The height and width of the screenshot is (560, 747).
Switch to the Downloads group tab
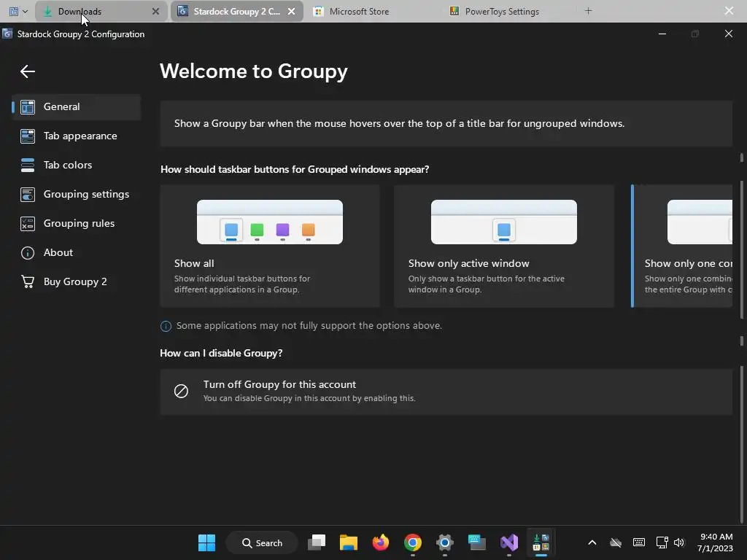[101, 12]
